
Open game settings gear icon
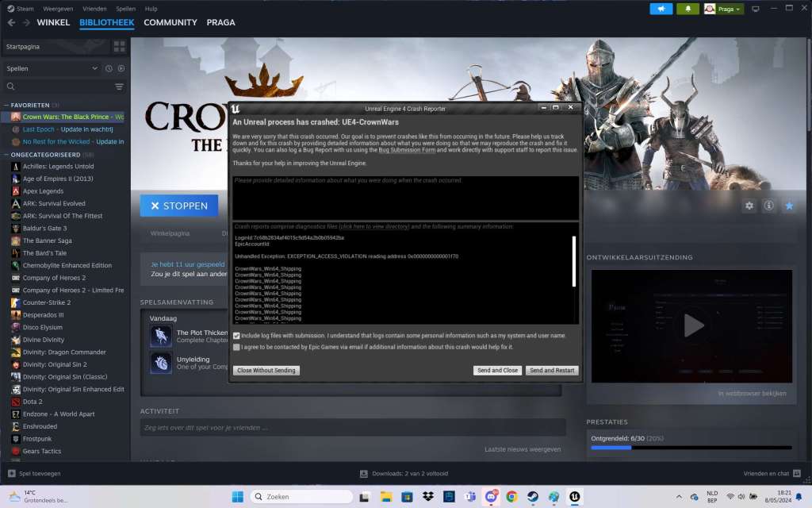click(x=749, y=206)
